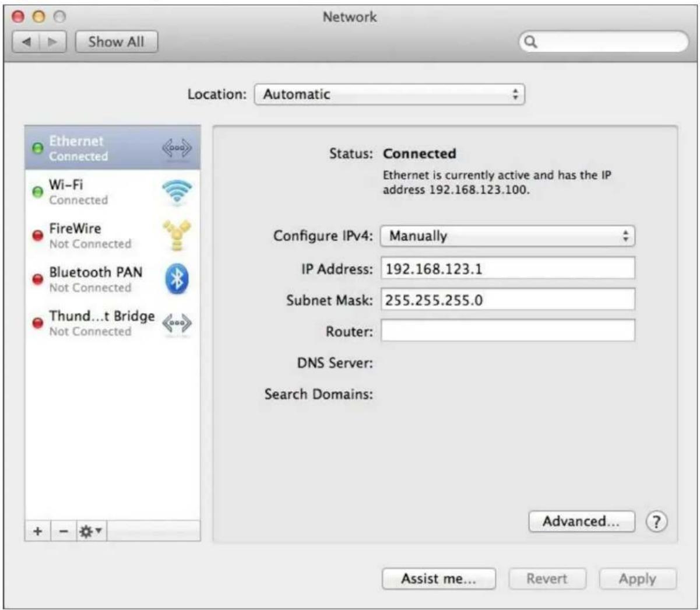Click the Ethernet interface arrows icon

(177, 149)
